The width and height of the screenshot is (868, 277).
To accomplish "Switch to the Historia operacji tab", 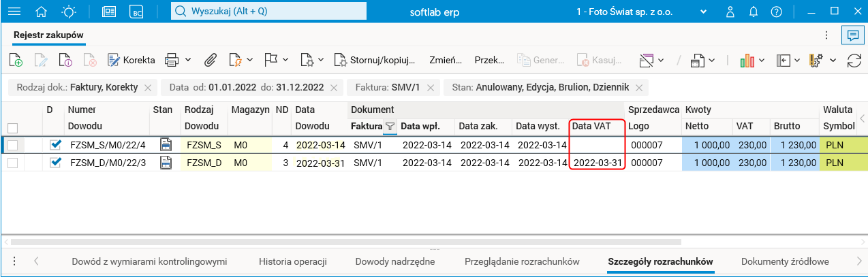I will (x=293, y=261).
